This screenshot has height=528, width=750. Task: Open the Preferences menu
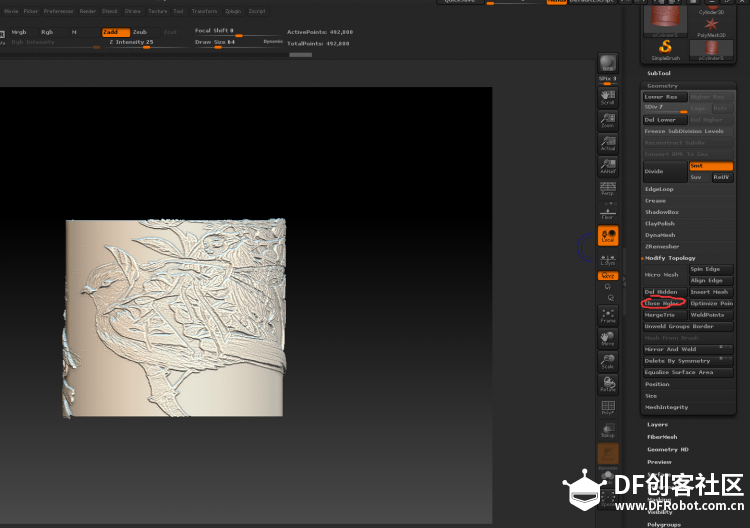click(58, 11)
